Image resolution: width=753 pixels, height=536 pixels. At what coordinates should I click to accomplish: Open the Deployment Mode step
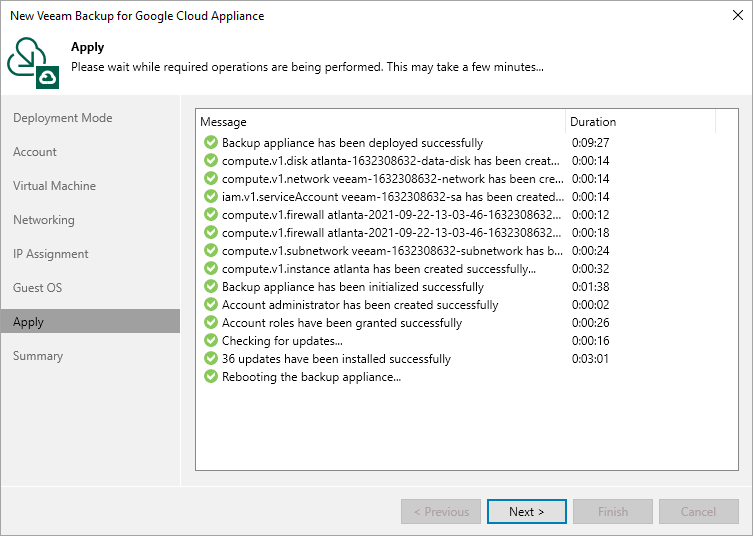[62, 118]
